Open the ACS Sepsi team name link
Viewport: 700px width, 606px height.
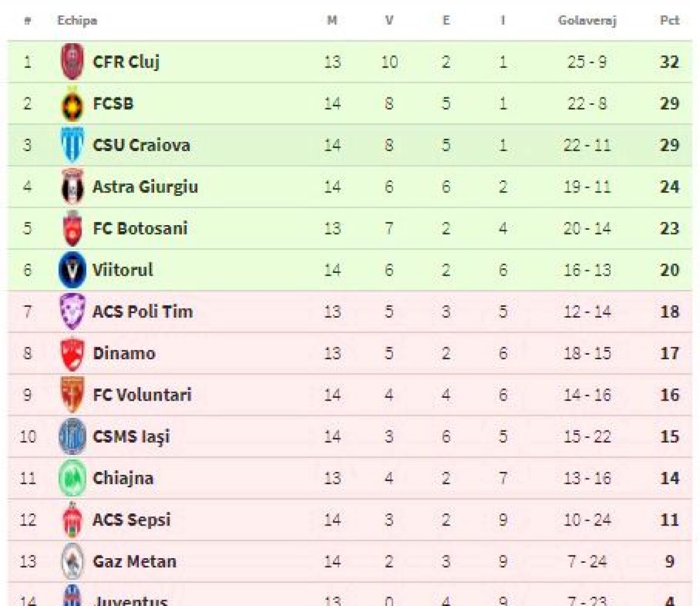(x=132, y=520)
